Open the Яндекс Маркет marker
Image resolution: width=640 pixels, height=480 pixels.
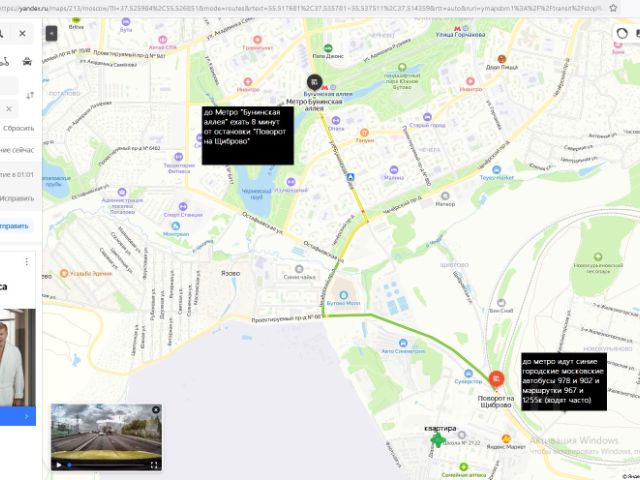click(506, 439)
